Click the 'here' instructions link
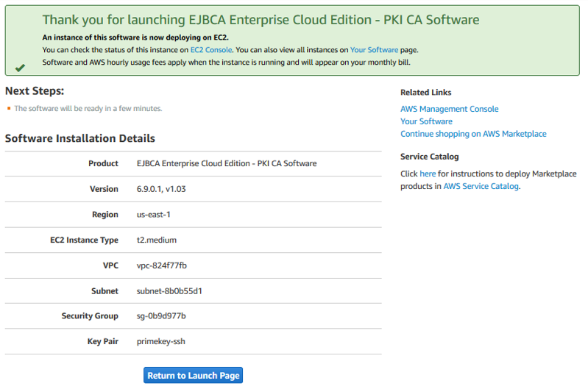Viewport: 588px width, 389px height. [x=428, y=174]
